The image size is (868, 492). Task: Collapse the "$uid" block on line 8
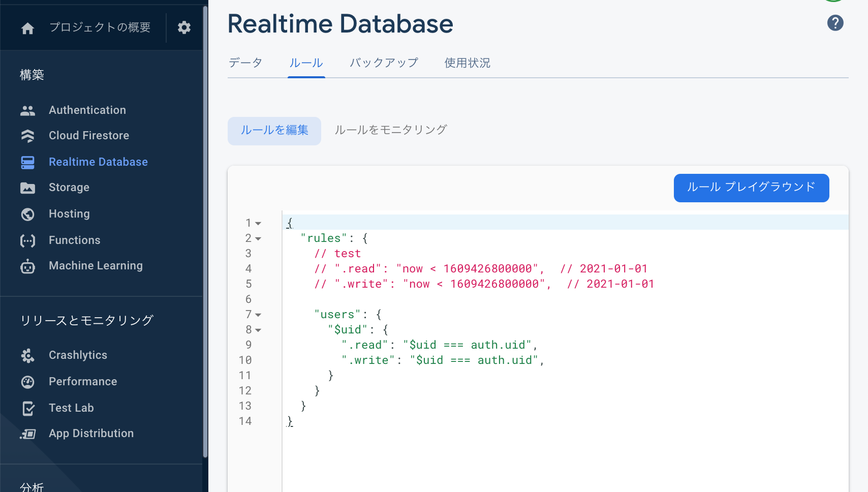tap(258, 330)
